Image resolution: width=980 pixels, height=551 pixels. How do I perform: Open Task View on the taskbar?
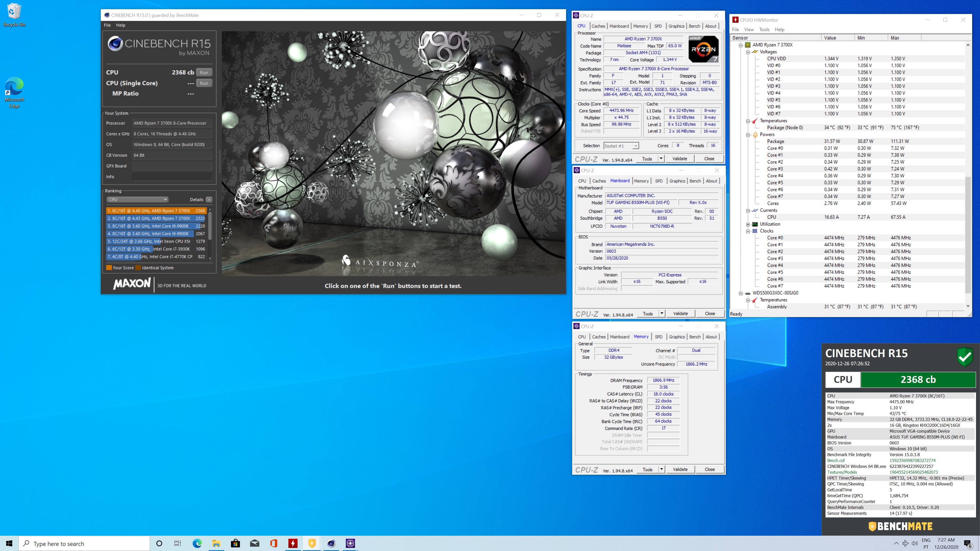coord(178,543)
